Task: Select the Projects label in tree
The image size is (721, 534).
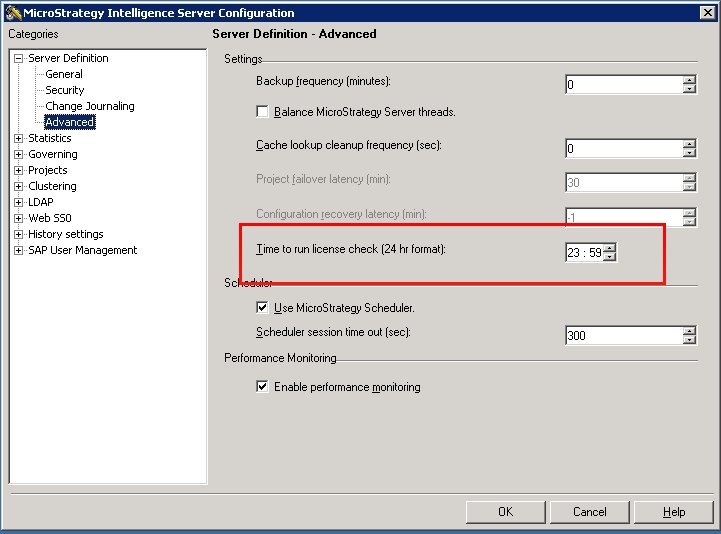Action: [x=48, y=170]
